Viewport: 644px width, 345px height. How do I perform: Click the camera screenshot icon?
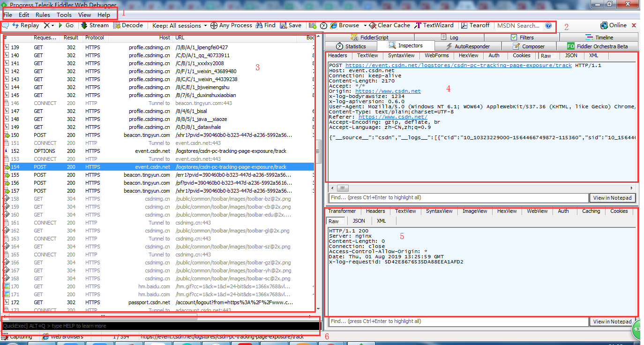tap(313, 25)
